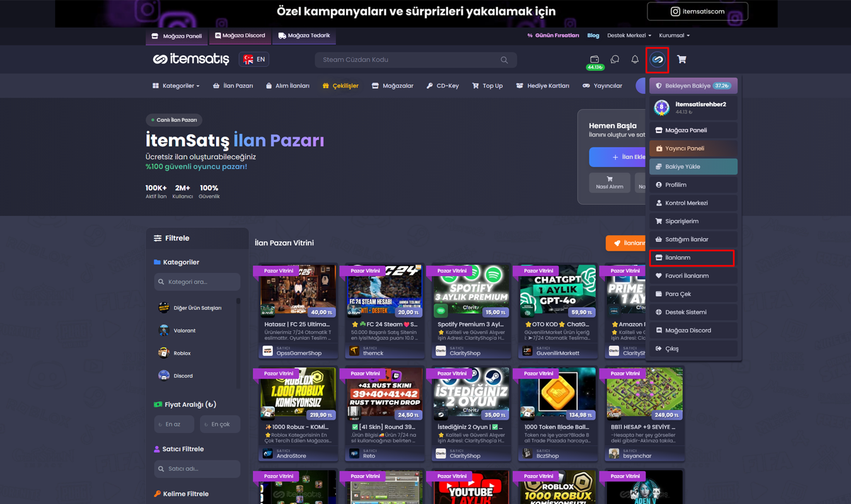Open Günün Fırsatları link
The width and height of the screenshot is (851, 504).
[553, 36]
